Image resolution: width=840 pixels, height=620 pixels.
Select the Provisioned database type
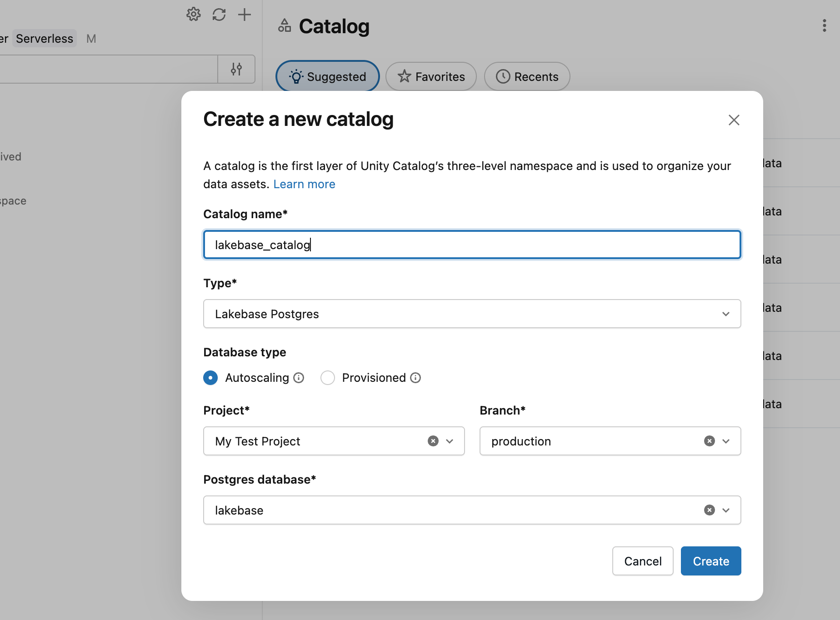click(327, 378)
